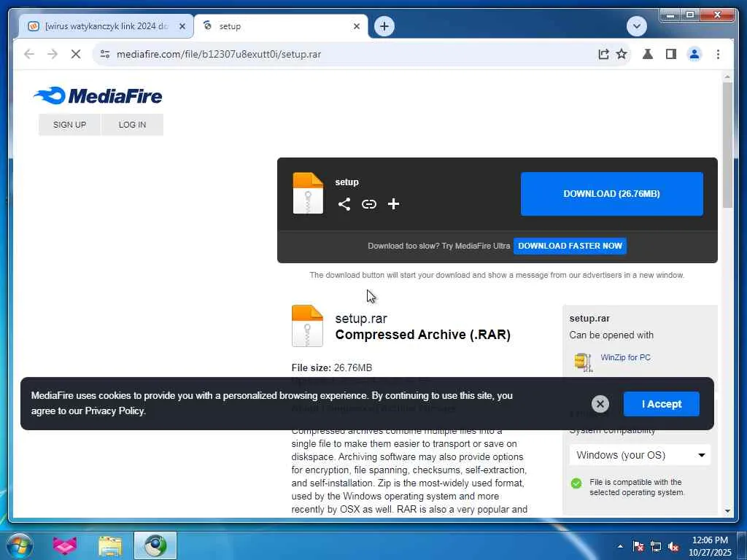The height and width of the screenshot is (560, 747).
Task: Click 'Can be opened with' text
Action: [611, 335]
